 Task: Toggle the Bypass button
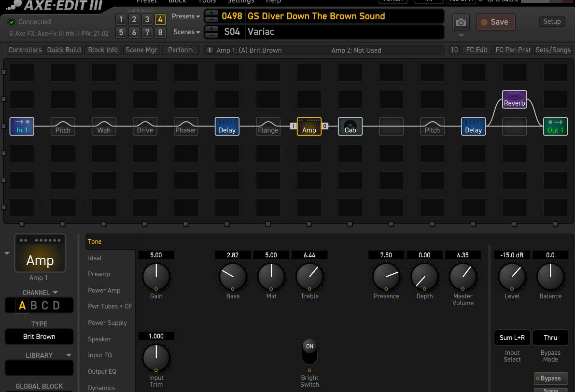click(550, 378)
